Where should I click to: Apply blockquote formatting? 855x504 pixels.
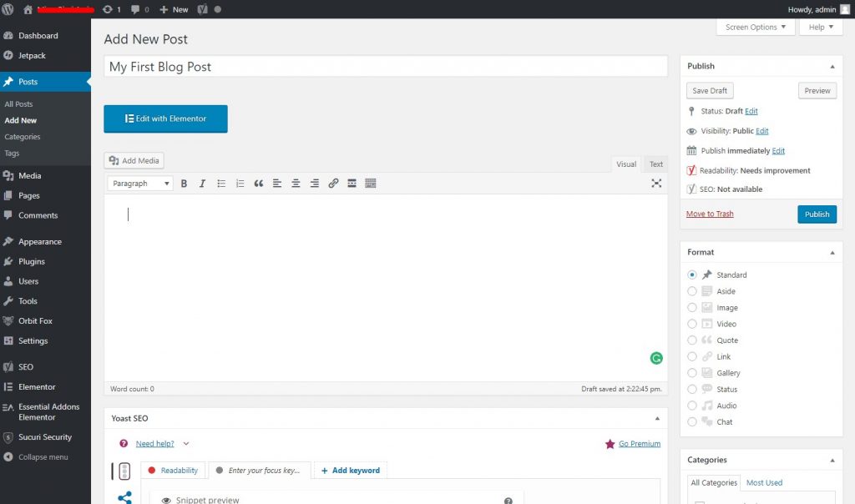pos(259,184)
